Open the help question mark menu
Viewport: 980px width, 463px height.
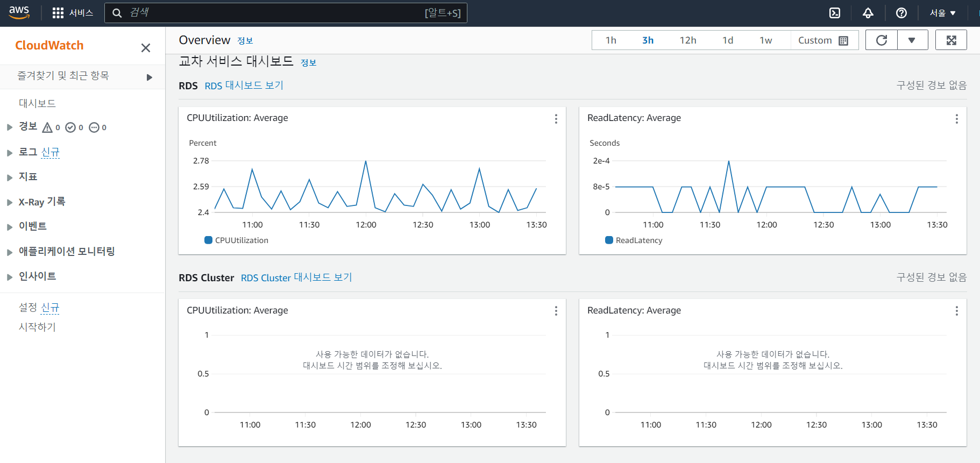(901, 13)
